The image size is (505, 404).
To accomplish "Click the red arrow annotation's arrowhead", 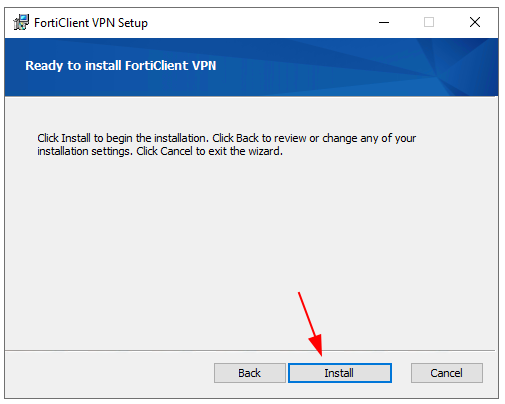I will [x=318, y=347].
